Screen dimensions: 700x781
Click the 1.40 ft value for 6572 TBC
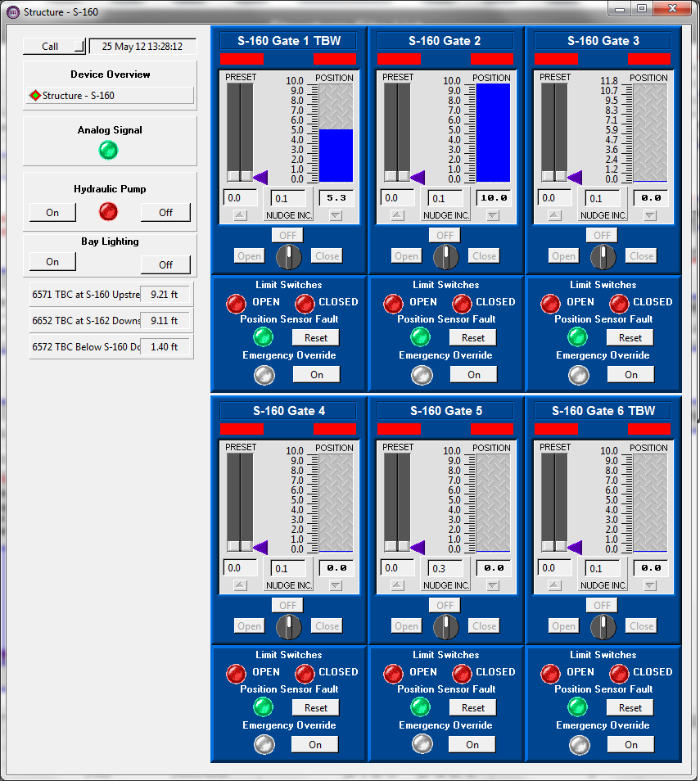[x=165, y=346]
